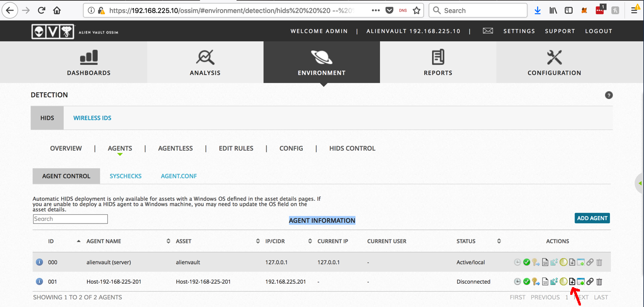Open the Reports menu
This screenshot has width=644, height=307.
[438, 62]
